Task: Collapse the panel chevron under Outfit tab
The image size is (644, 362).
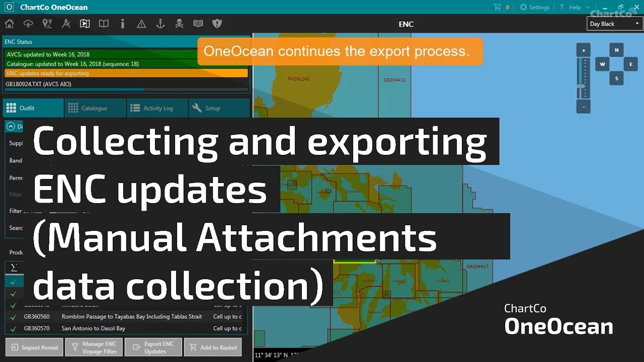Action: tap(11, 126)
